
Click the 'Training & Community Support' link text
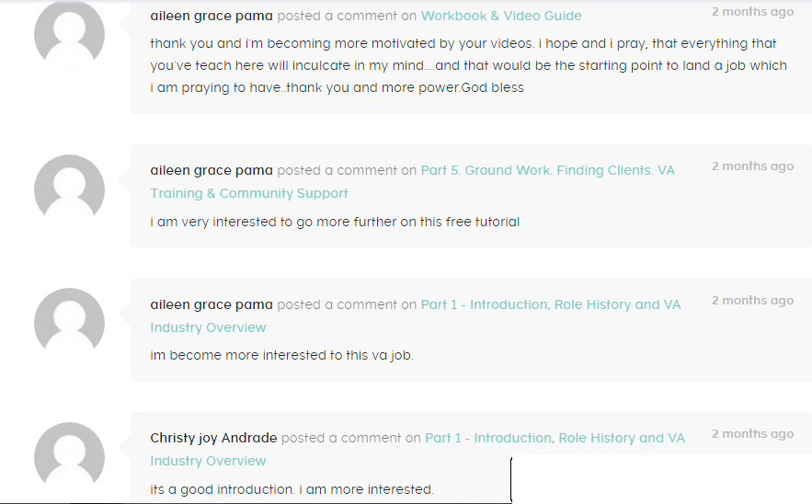tap(249, 193)
